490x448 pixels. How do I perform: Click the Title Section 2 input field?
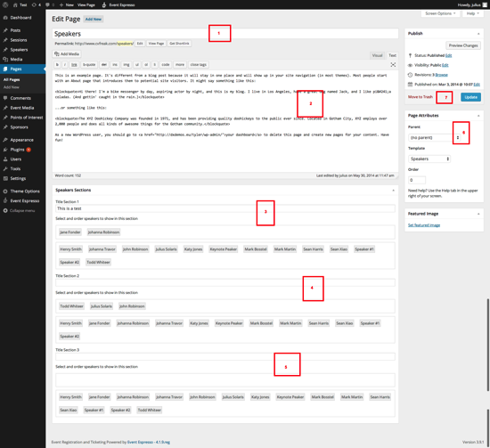(225, 282)
